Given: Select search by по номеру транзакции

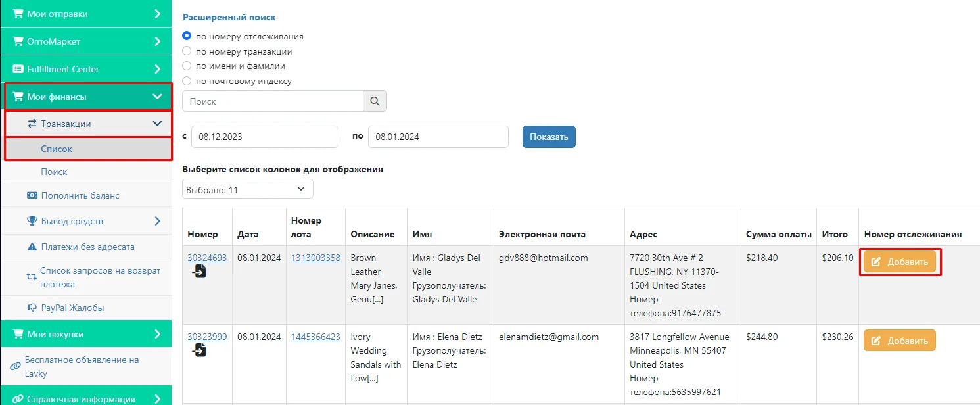Looking at the screenshot, I should coord(187,51).
